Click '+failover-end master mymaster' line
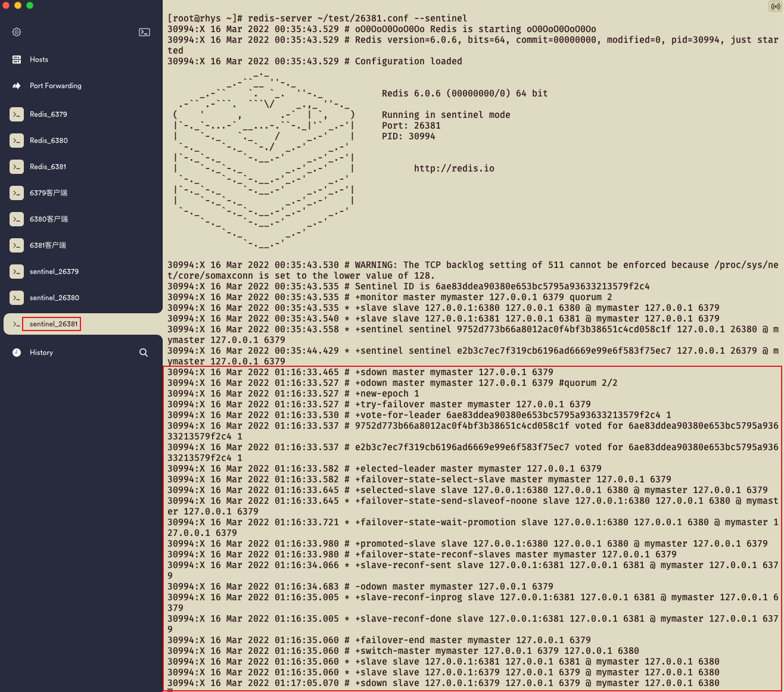This screenshot has width=784, height=692. pos(379,640)
